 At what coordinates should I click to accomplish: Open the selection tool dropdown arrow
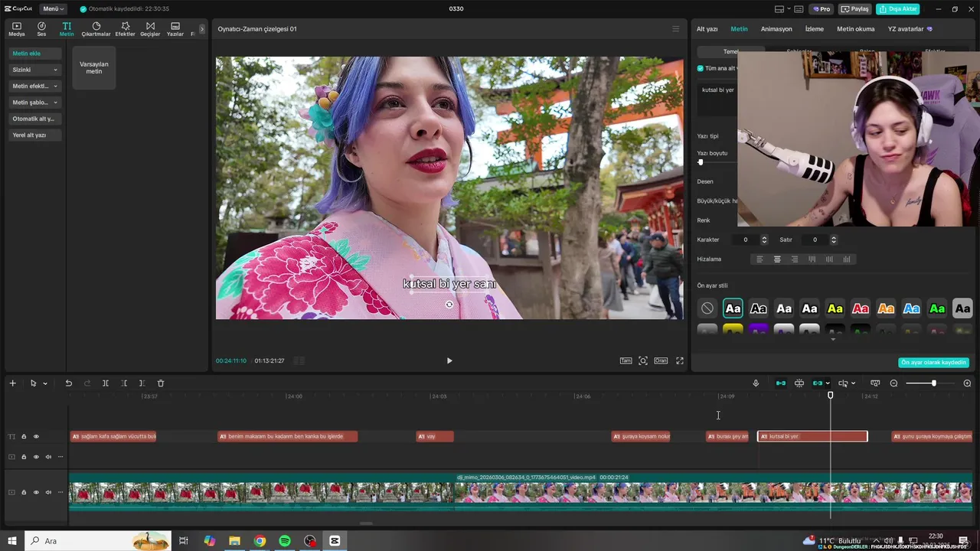pos(45,383)
